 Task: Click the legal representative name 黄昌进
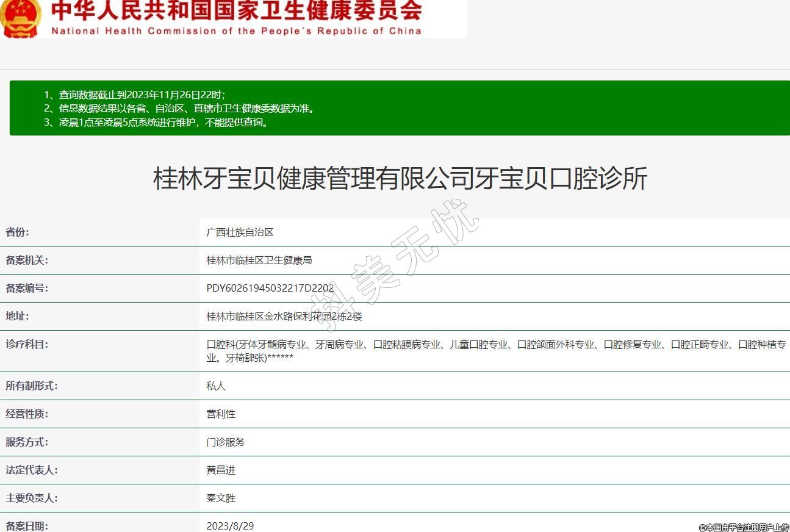221,470
